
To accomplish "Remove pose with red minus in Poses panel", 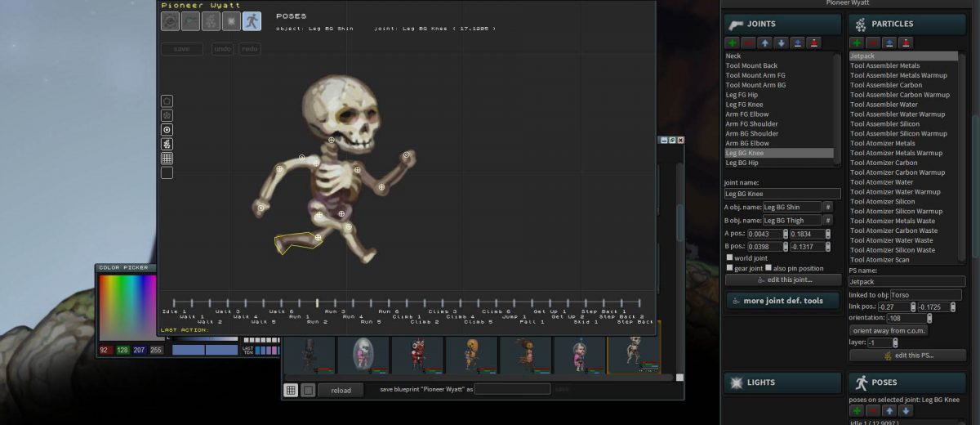I will tap(873, 409).
